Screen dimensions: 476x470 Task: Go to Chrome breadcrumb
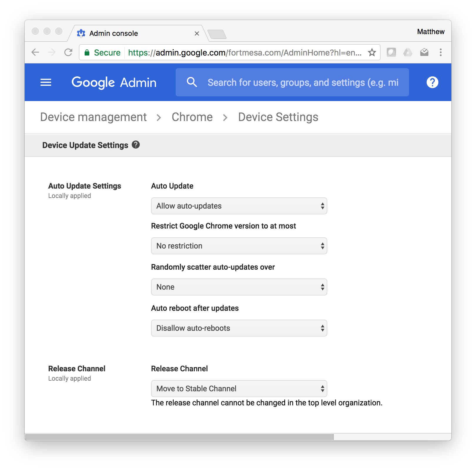tap(192, 117)
